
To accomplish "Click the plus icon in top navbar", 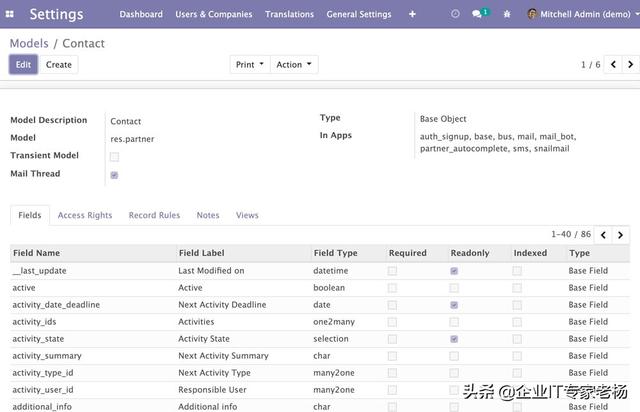I will click(x=412, y=14).
